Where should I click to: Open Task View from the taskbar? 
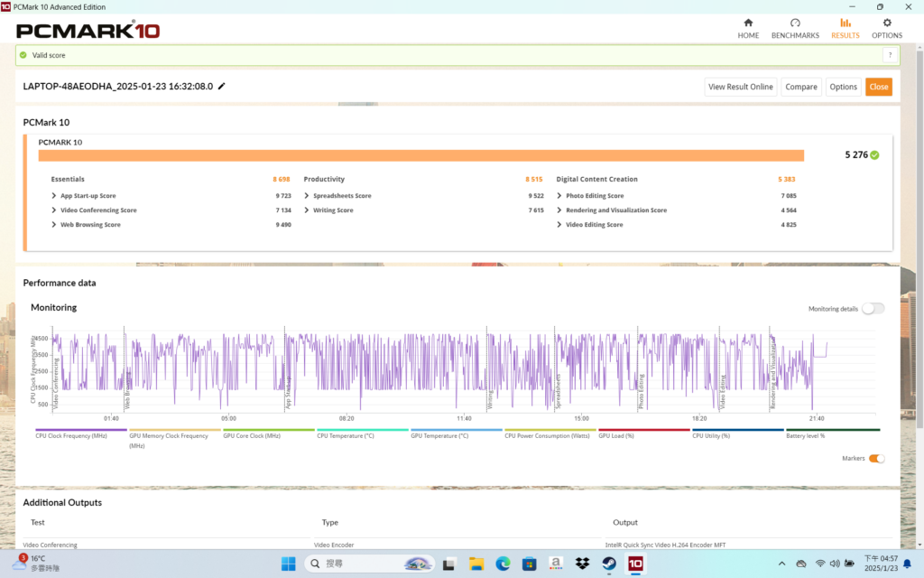click(x=448, y=564)
